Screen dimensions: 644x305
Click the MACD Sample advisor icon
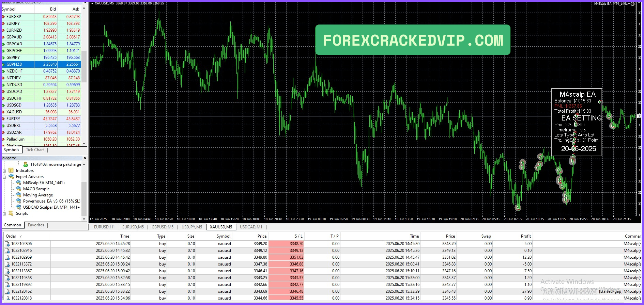tap(18, 189)
